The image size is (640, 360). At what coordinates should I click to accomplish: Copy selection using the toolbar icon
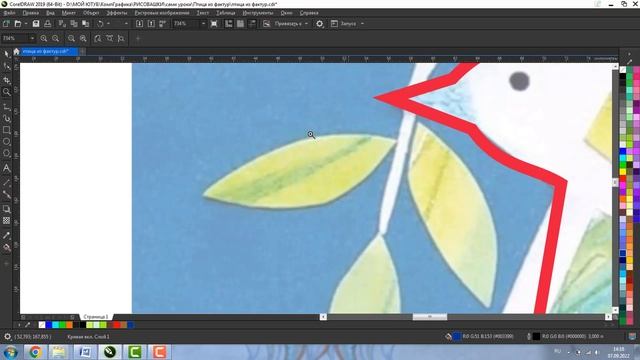[x=74, y=24]
